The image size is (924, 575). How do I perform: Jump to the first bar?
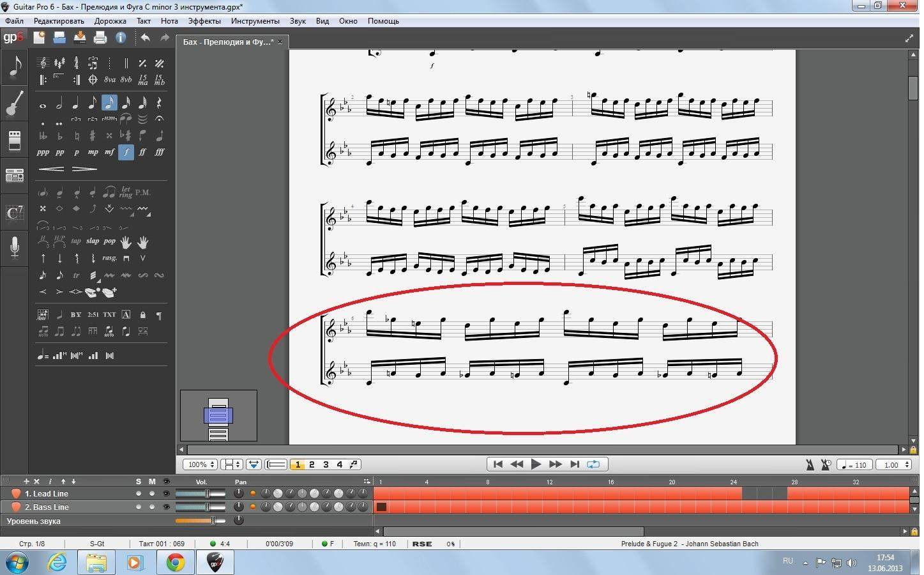click(498, 464)
